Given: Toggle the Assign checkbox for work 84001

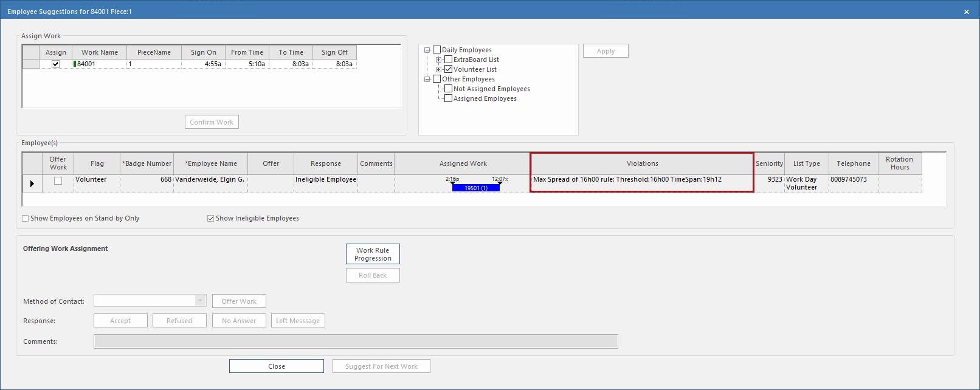Looking at the screenshot, I should tap(56, 64).
